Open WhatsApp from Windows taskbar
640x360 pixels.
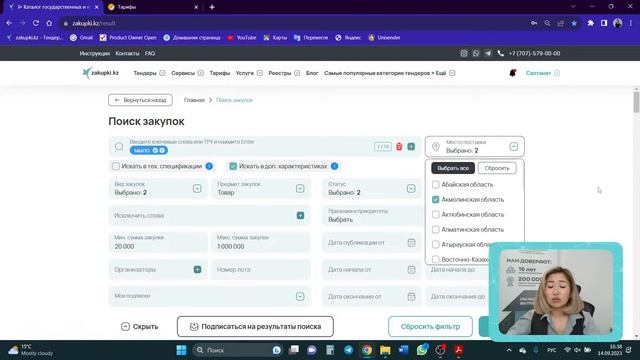[x=422, y=350]
